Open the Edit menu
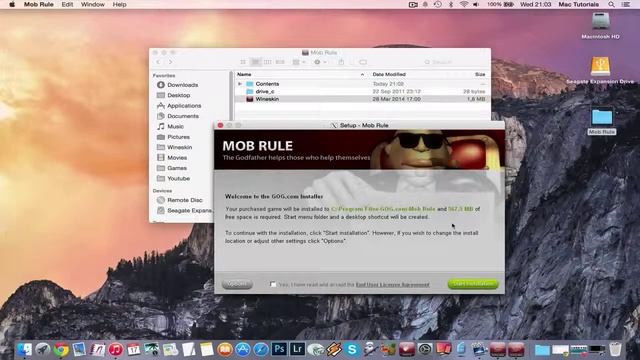This screenshot has width=640, height=360. point(67,4)
